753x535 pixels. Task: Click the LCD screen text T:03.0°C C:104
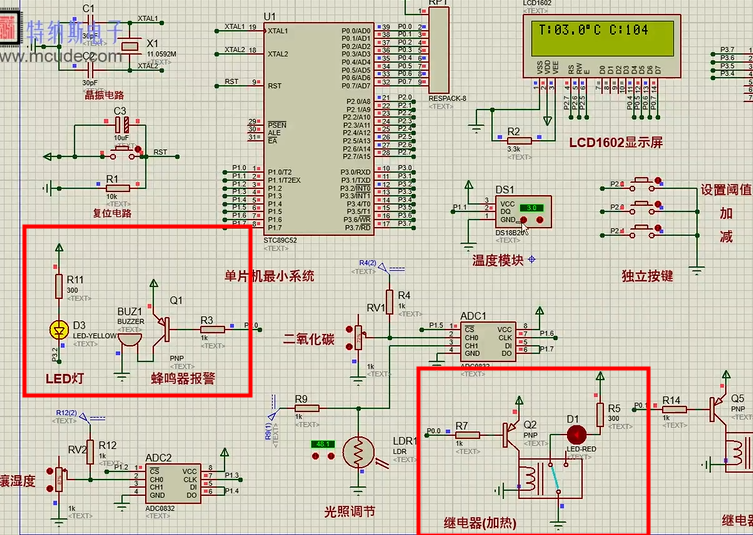click(593, 30)
